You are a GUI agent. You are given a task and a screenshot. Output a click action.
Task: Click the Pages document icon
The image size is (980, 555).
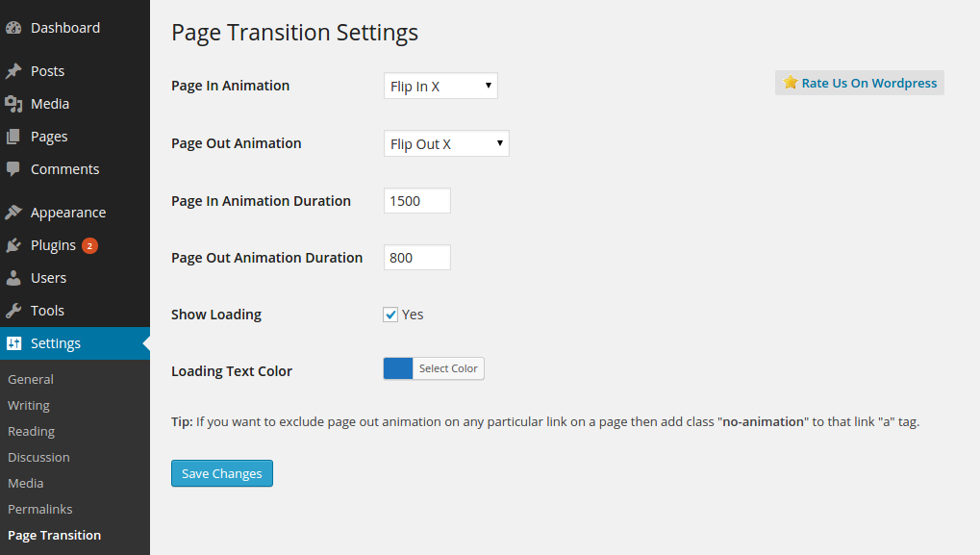tap(13, 137)
